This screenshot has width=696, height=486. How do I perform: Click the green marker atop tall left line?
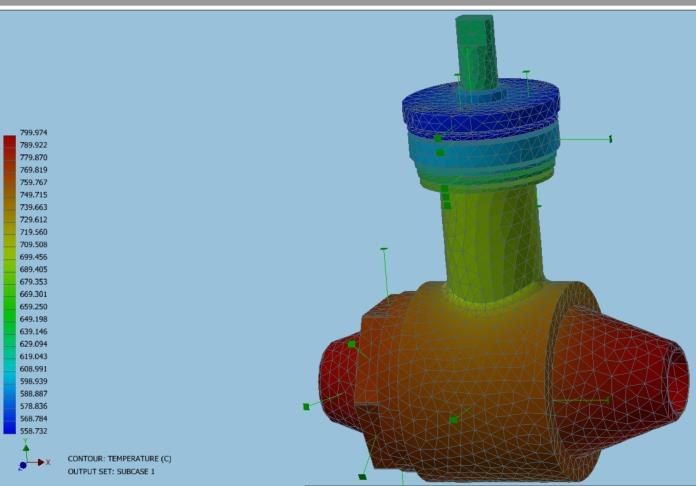(x=384, y=249)
